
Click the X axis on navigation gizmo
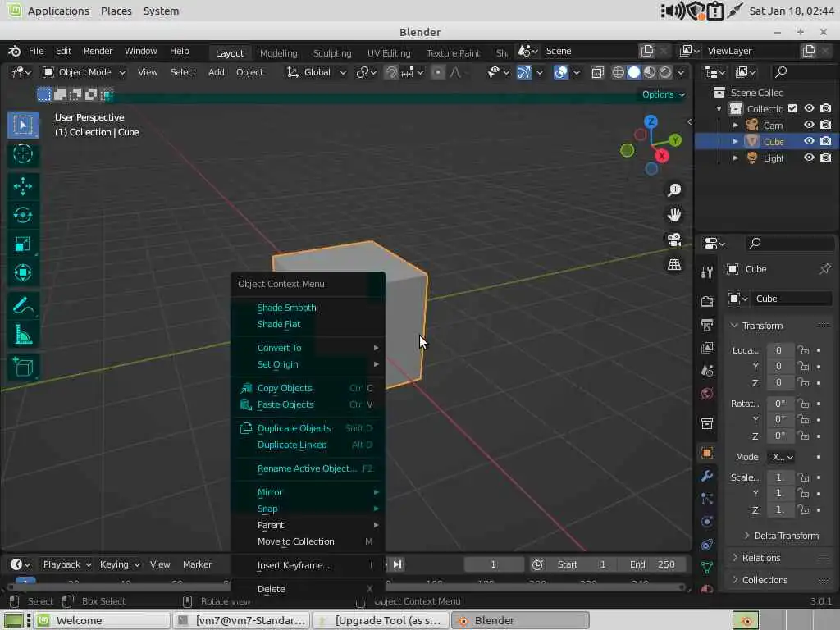[662, 156]
